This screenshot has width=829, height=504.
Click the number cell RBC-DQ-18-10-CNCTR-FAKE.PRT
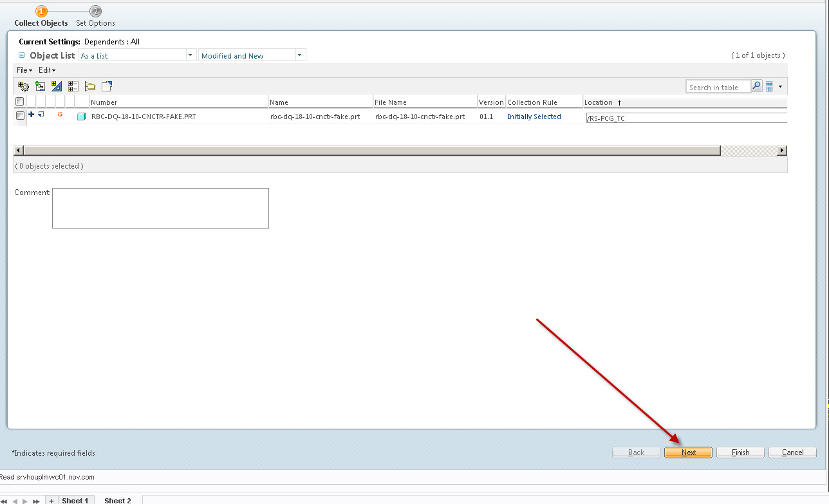click(x=144, y=117)
